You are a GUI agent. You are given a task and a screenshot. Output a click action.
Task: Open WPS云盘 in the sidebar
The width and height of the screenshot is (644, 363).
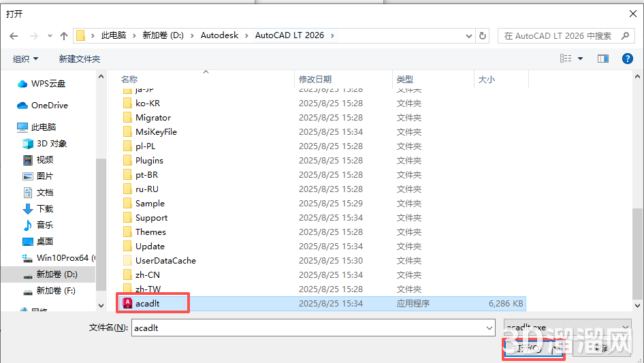(41, 84)
